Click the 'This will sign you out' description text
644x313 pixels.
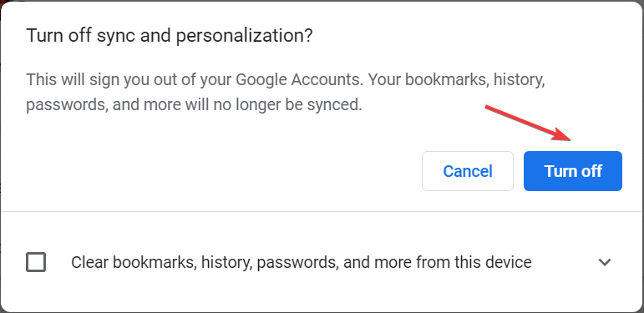pyautogui.click(x=286, y=92)
